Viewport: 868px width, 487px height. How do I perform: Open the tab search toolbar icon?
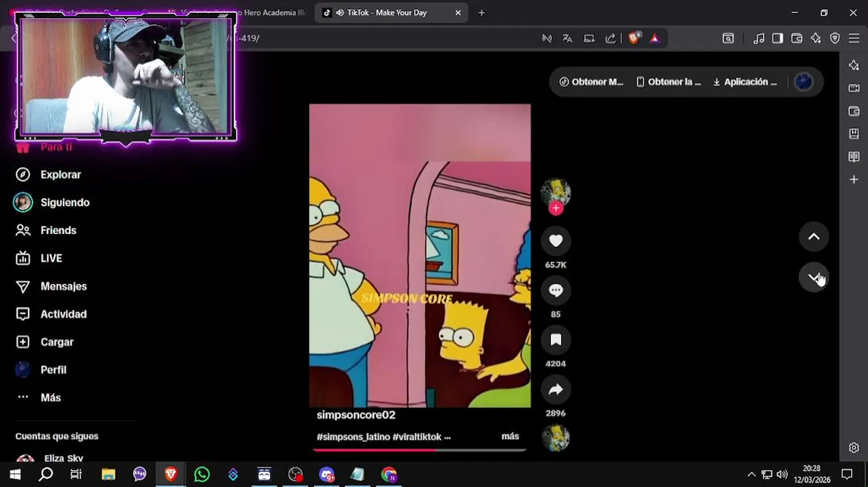(x=728, y=39)
